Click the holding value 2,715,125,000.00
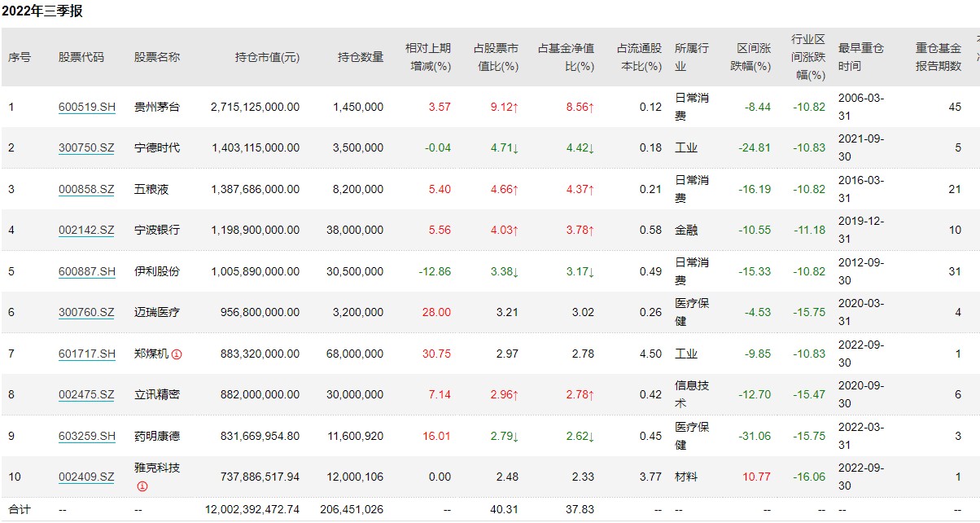Viewport: 980px width, 523px height. [x=255, y=107]
